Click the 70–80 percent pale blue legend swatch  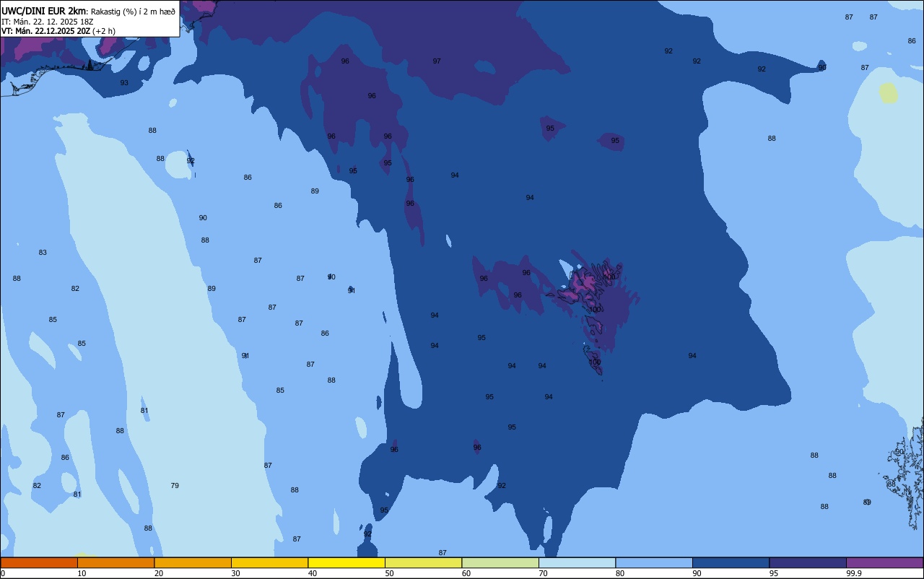coord(577,562)
